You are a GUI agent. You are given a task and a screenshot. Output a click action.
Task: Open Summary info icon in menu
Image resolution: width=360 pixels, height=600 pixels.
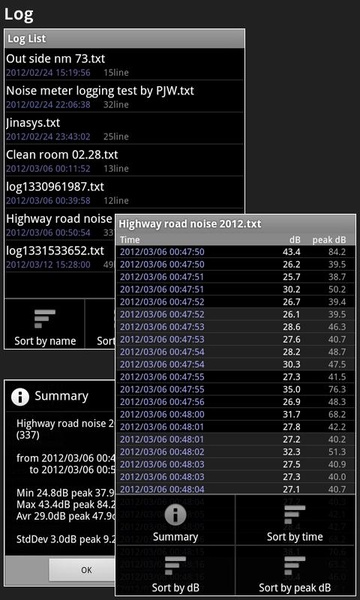175,515
